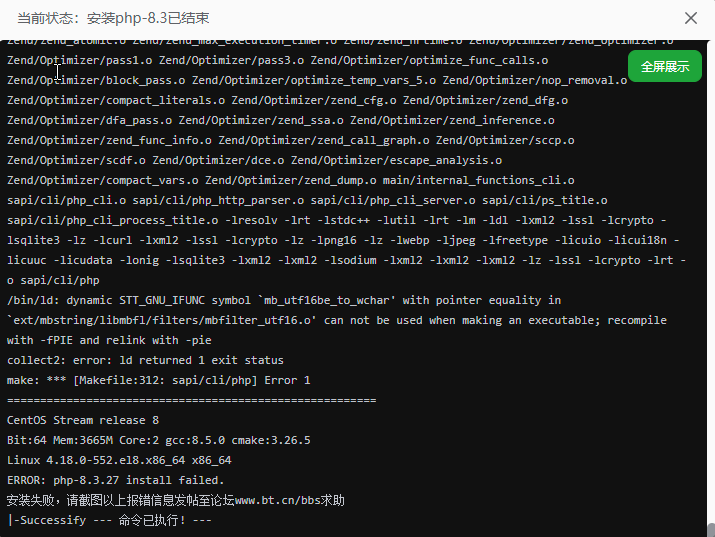Click the green 全屏展示 fullscreen button
The width and height of the screenshot is (715, 537).
pyautogui.click(x=665, y=66)
